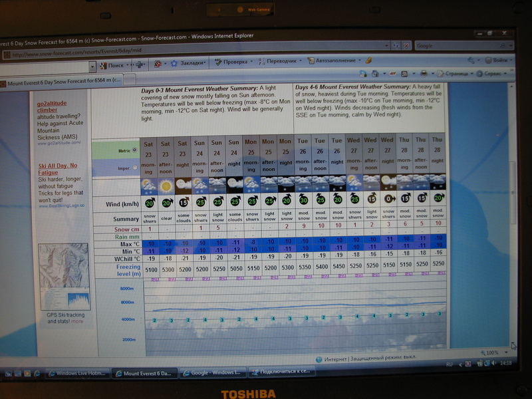Click the Sat 23 afternoon clear sun icon
Screen dimensions: 532x399
pos(166,186)
